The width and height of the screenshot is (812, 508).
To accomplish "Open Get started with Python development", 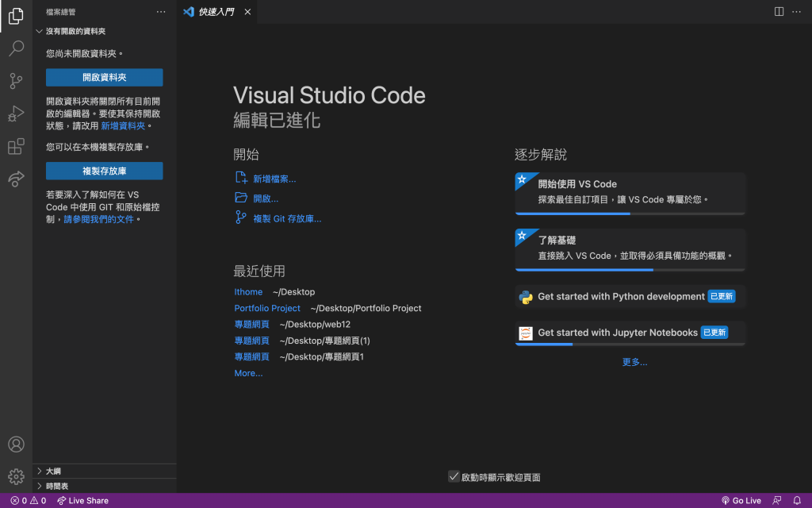I will [x=630, y=297].
